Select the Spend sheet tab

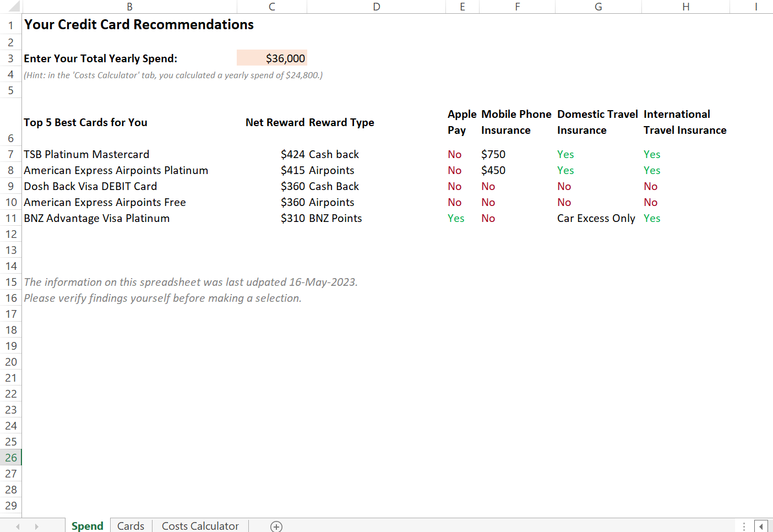tap(88, 526)
